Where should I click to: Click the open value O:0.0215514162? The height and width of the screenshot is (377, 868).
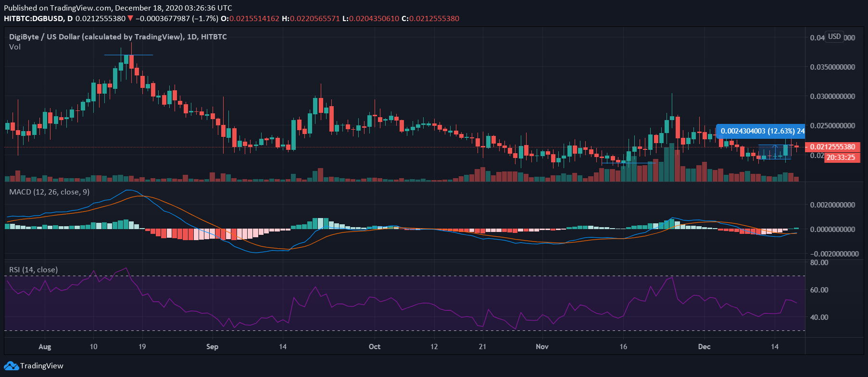pos(250,18)
